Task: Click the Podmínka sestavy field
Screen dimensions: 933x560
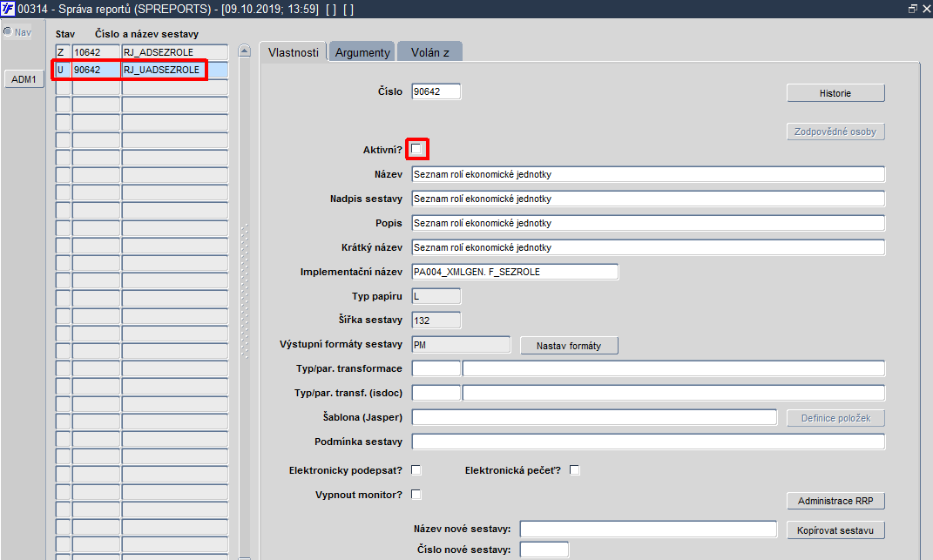Action: click(x=648, y=442)
